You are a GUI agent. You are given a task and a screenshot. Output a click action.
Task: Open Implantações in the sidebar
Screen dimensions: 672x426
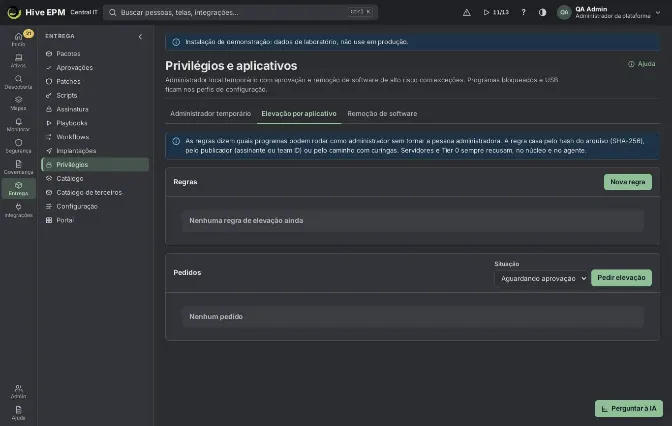[x=95, y=151]
